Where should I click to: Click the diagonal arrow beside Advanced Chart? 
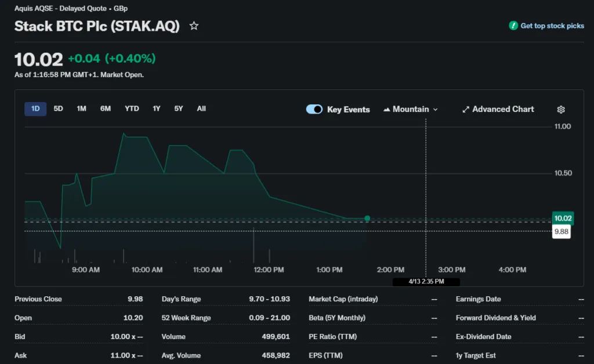click(465, 109)
